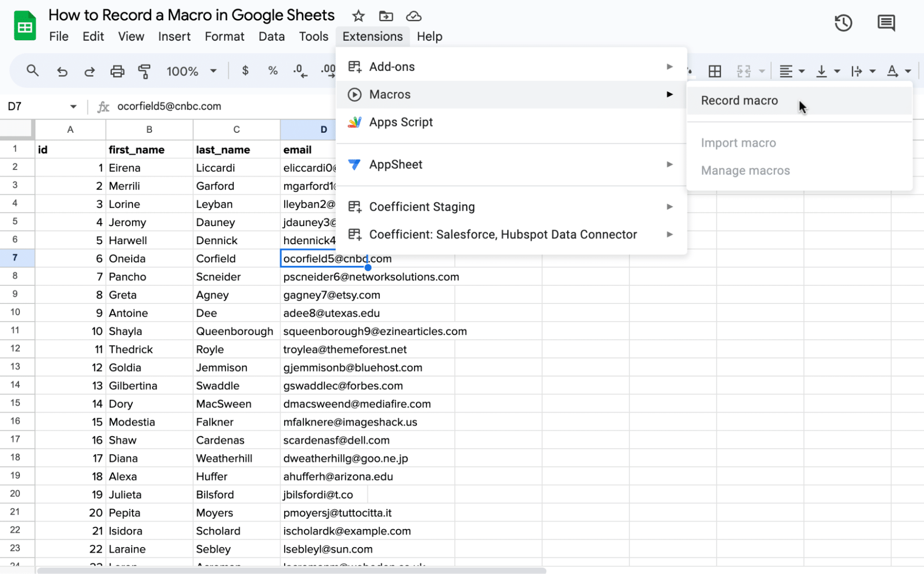Format as currency with dollar icon
This screenshot has width=924, height=574.
click(245, 71)
